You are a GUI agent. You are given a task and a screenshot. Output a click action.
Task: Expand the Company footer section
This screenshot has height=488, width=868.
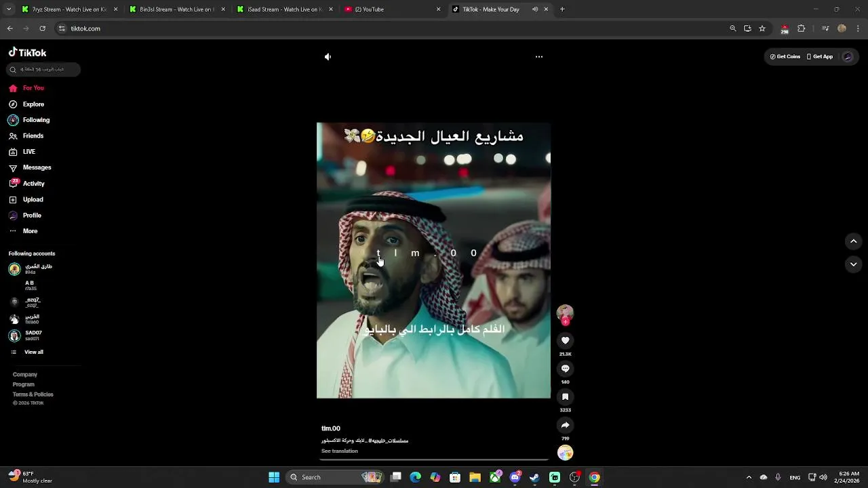(x=25, y=374)
